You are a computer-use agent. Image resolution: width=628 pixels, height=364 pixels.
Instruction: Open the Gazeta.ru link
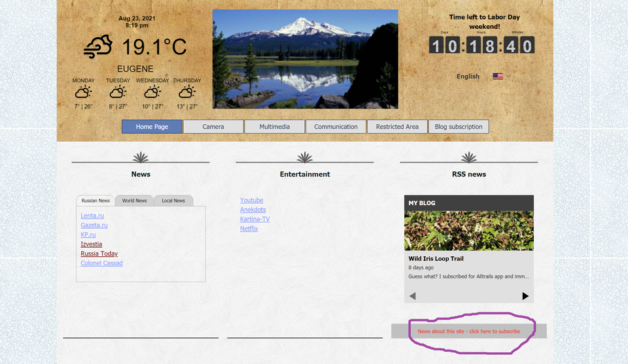tap(94, 225)
